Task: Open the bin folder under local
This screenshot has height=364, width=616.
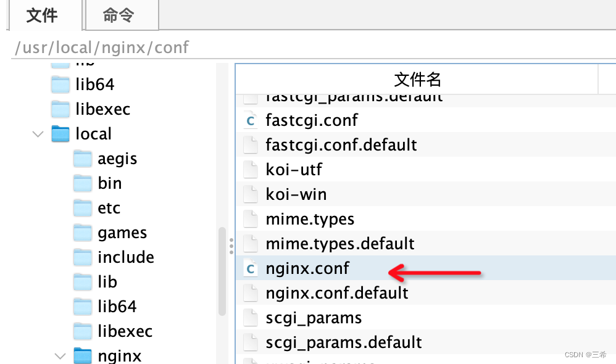Action: 82,183
